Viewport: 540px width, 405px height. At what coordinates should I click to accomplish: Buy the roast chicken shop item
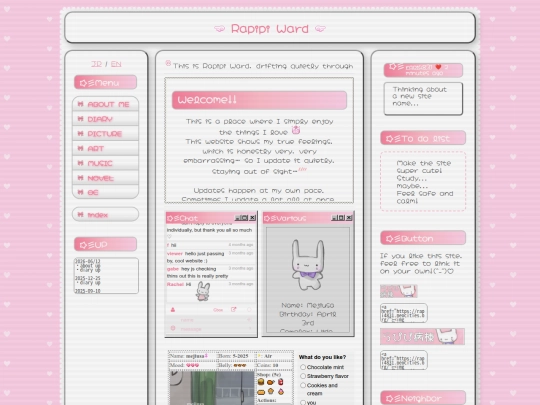point(271,382)
